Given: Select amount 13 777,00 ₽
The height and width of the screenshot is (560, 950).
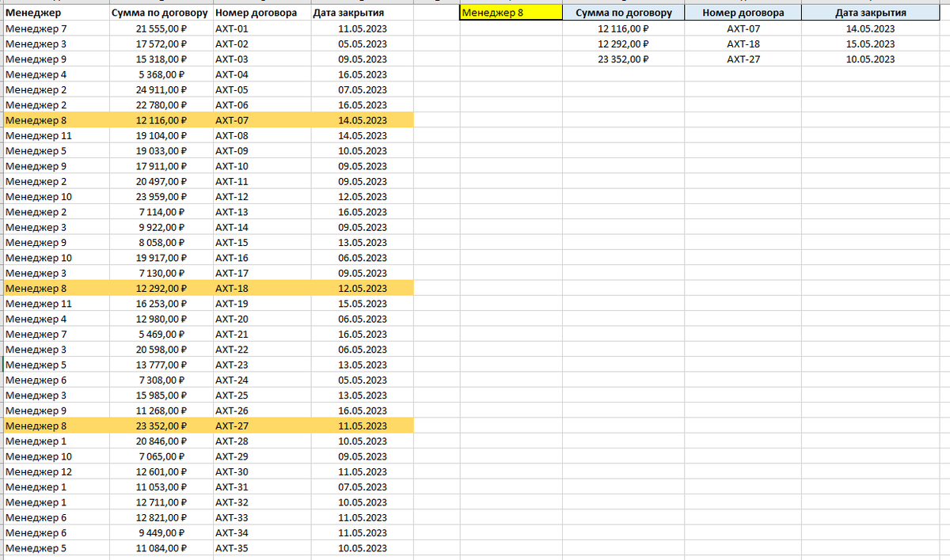Looking at the screenshot, I should click(161, 365).
